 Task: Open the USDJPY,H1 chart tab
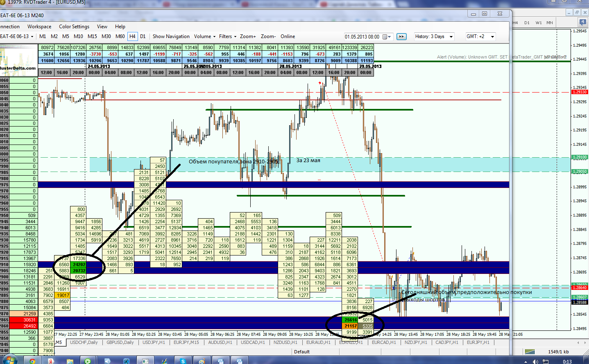coord(154,342)
